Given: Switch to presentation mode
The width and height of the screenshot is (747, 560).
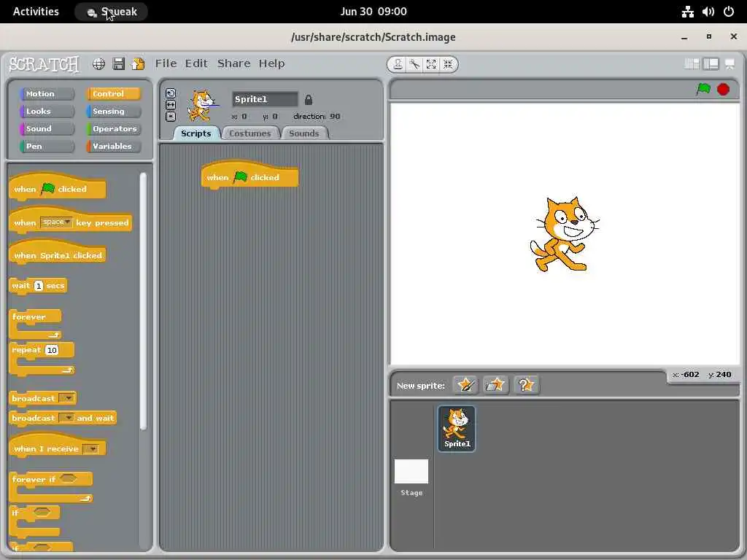Looking at the screenshot, I should click(729, 64).
